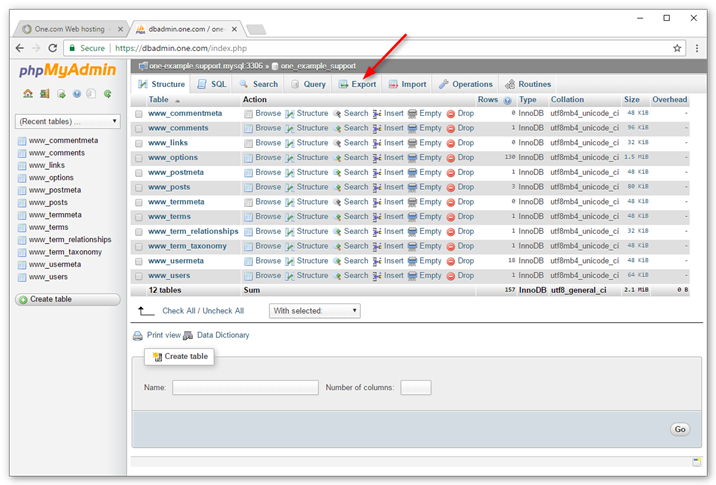Check the www_terms table checkbox

click(139, 217)
